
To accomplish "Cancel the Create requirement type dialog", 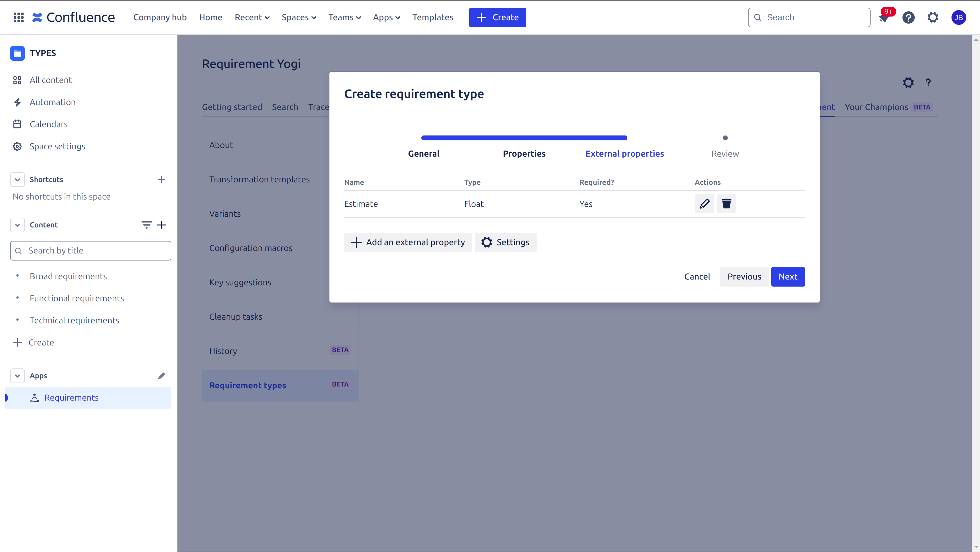I will pos(697,276).
